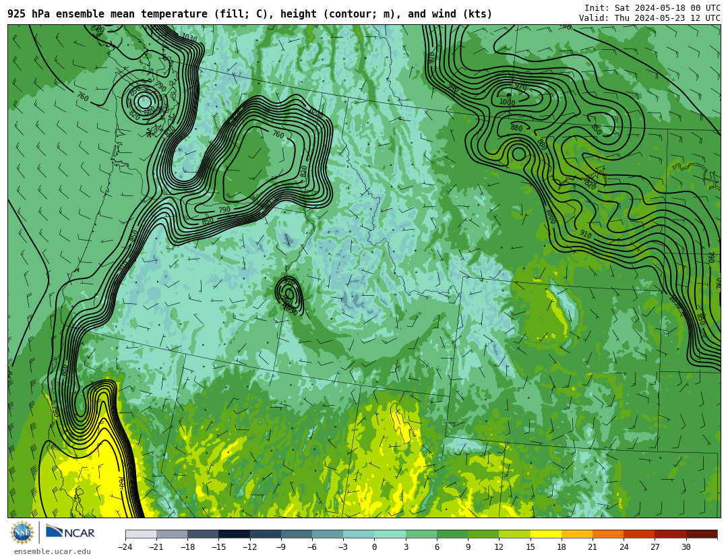The height and width of the screenshot is (560, 728).
Task: Click the colorbar tick label '30'
Action: point(686,547)
